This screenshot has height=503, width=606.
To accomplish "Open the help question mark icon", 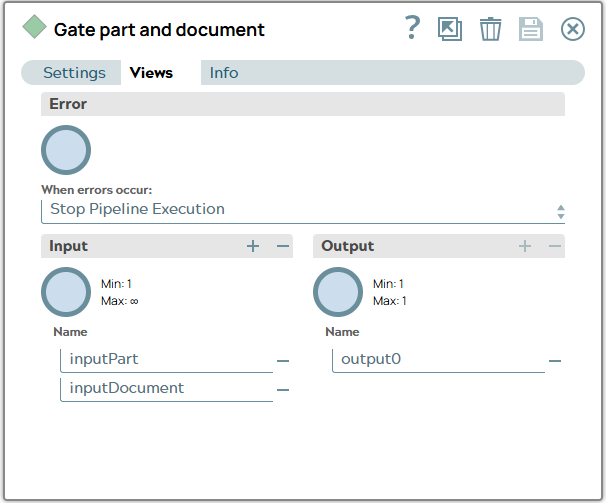I will click(412, 27).
